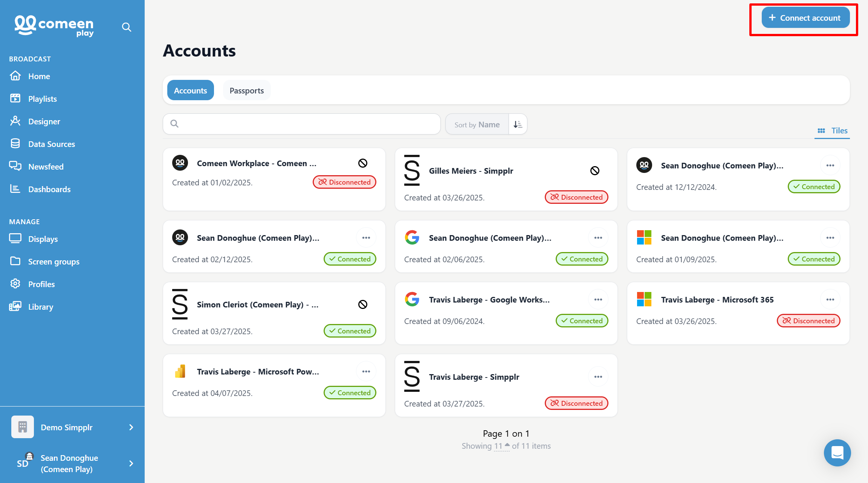This screenshot has width=868, height=483.
Task: Click Simpplr logo on Simon Cleriot card
Action: (180, 304)
